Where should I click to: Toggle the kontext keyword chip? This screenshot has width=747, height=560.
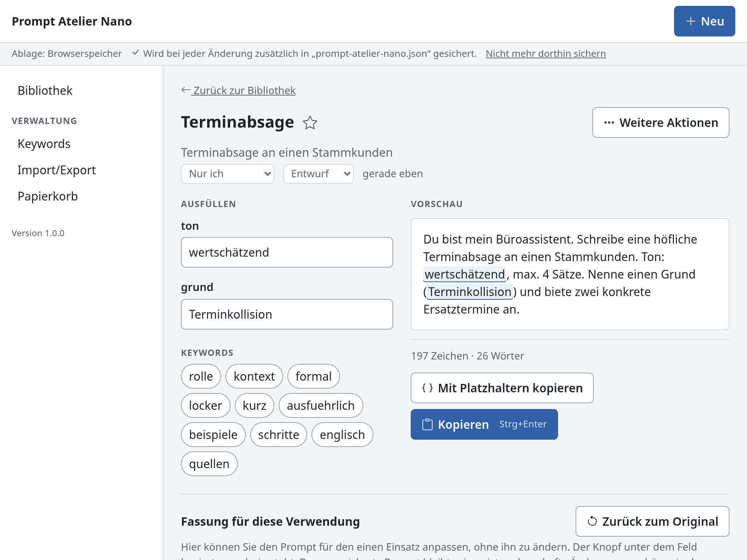254,376
